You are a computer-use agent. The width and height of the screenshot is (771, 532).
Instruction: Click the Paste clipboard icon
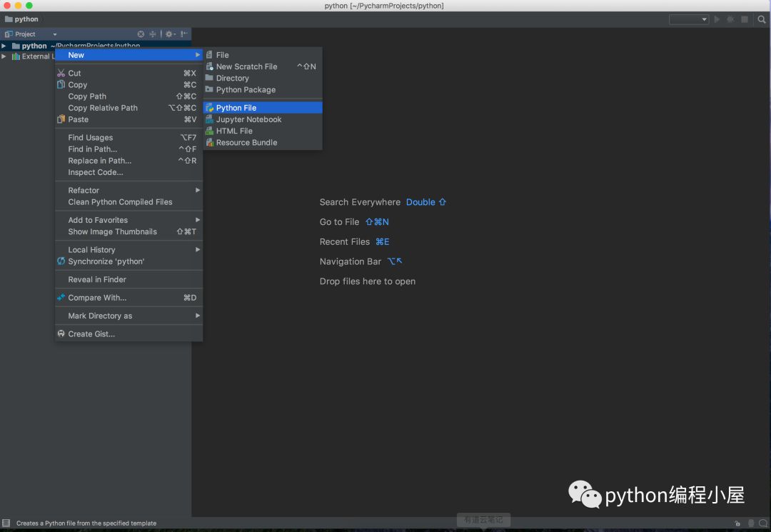[61, 119]
